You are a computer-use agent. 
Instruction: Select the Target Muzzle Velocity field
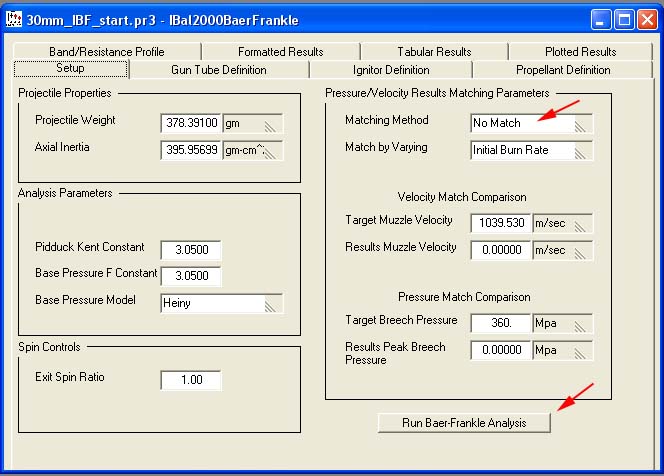point(500,223)
